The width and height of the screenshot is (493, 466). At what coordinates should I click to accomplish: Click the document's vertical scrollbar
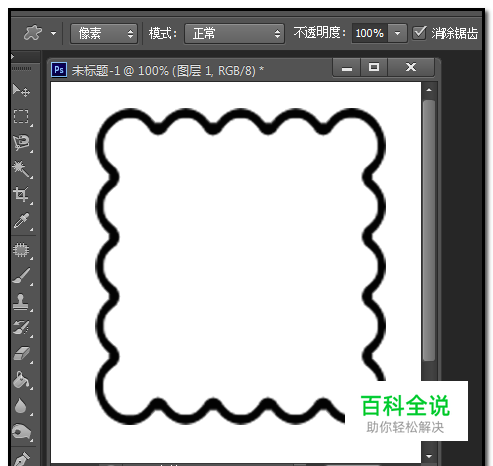tap(429, 230)
